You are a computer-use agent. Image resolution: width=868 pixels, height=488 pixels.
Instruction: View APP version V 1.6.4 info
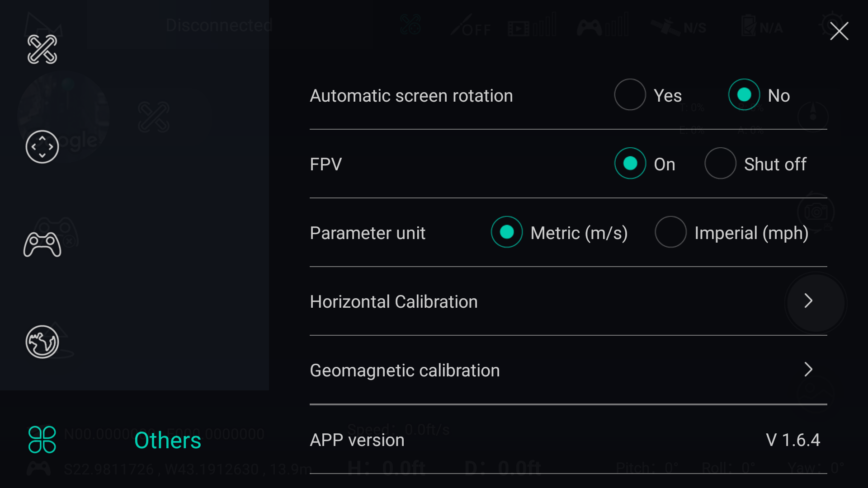[793, 439]
